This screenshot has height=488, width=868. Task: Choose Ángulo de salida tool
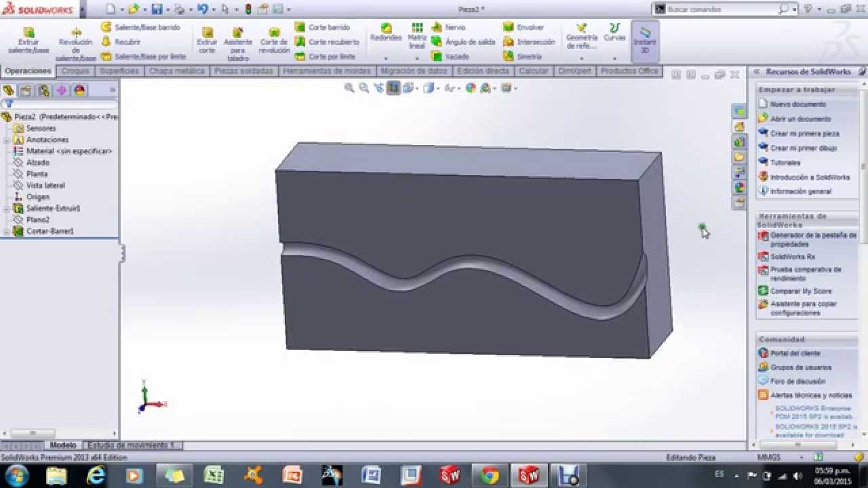463,42
